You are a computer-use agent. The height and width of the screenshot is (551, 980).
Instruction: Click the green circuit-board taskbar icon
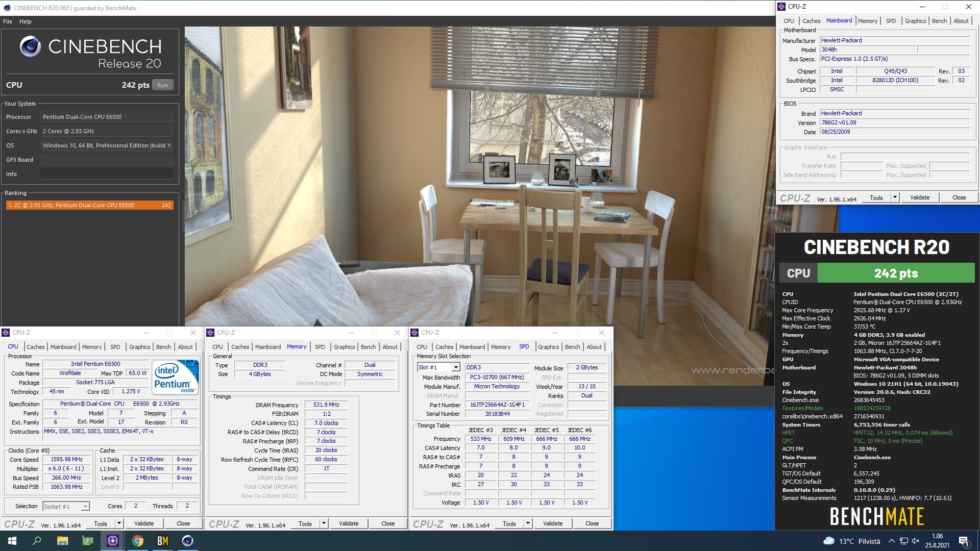coord(88,541)
